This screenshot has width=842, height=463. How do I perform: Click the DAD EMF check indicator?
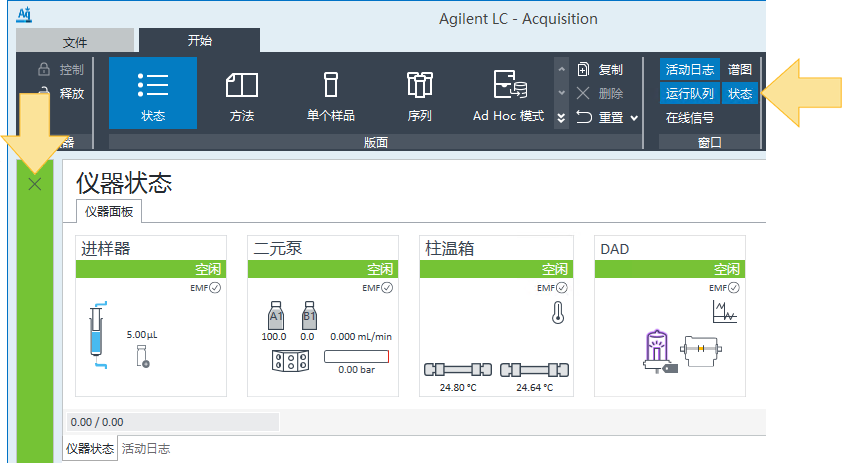734,288
